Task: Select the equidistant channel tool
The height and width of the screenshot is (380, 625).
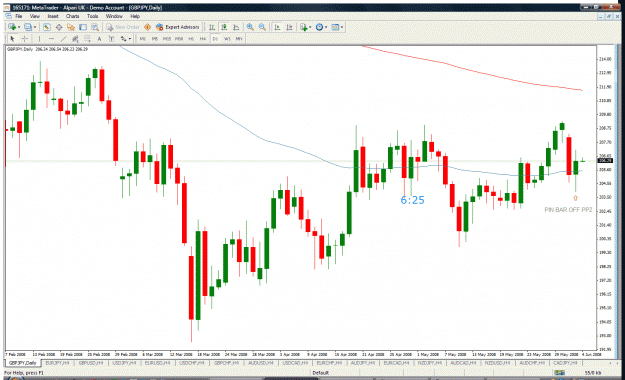Action: point(75,39)
